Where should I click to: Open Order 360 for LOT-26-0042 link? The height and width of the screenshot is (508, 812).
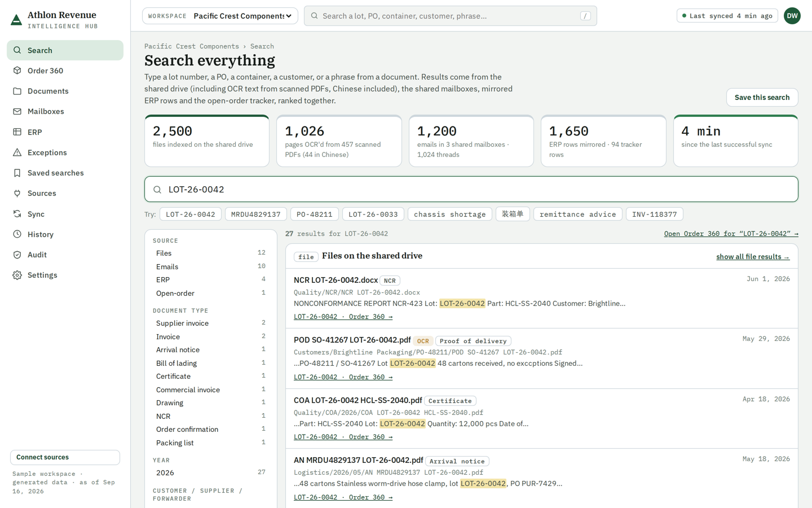[731, 234]
